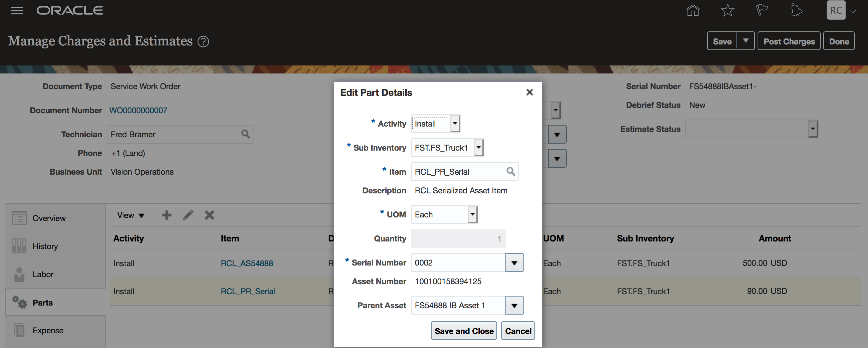The height and width of the screenshot is (348, 868).
Task: Switch to the Labor tab
Action: click(x=43, y=275)
